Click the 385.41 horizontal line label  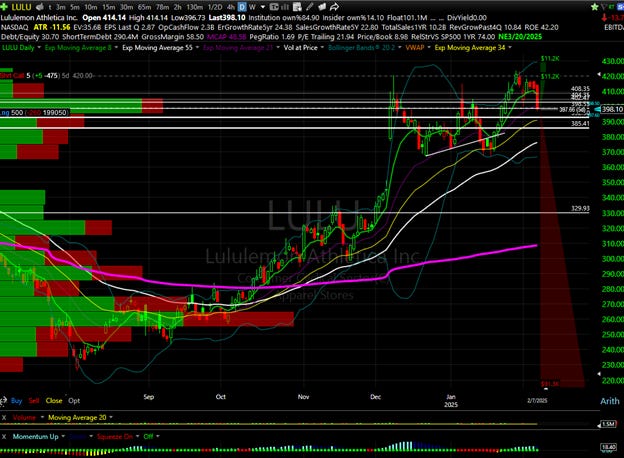pos(580,123)
